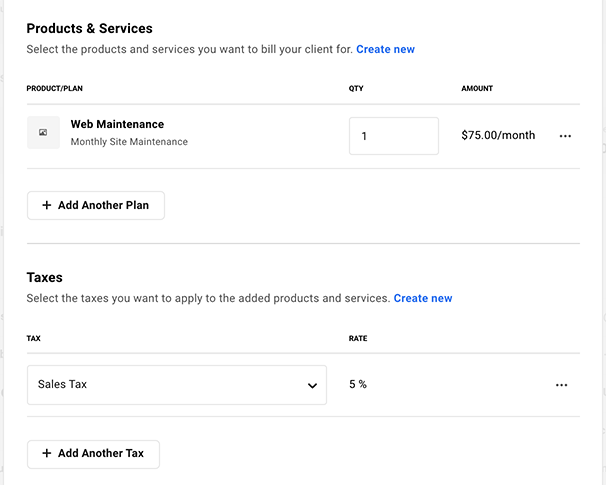Click the 5 % tax rate value
This screenshot has width=606, height=485.
click(x=358, y=384)
